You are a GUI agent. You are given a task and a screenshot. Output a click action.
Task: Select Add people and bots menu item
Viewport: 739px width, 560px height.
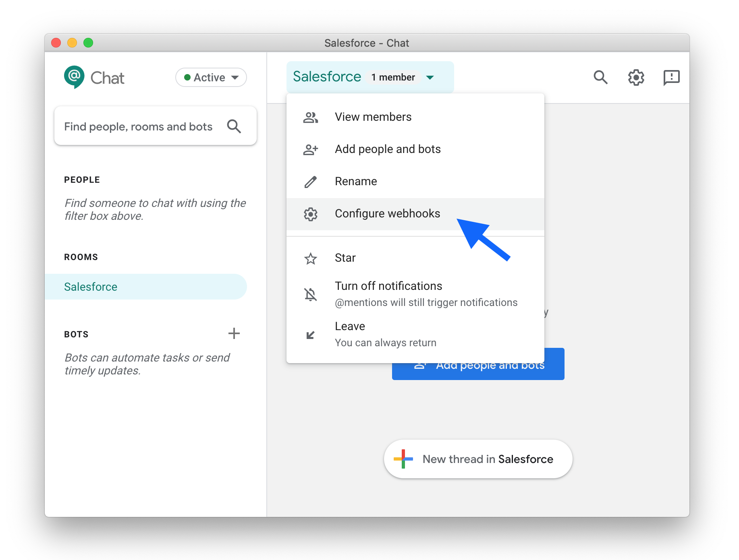click(x=415, y=149)
